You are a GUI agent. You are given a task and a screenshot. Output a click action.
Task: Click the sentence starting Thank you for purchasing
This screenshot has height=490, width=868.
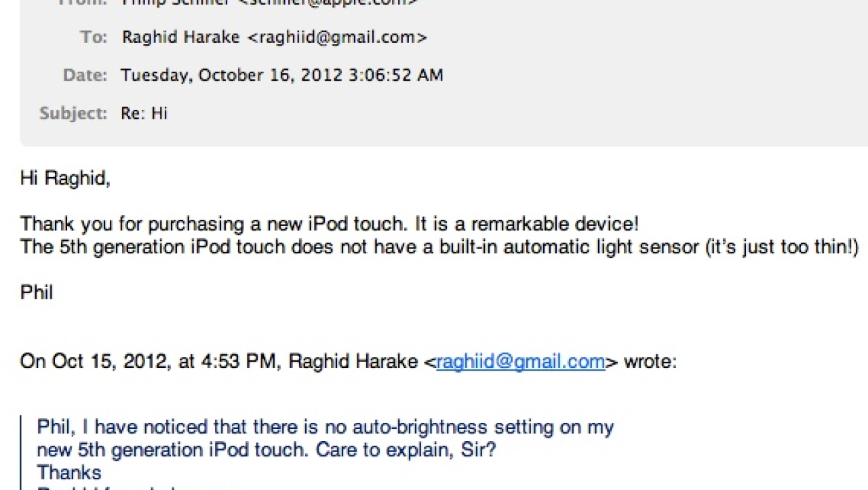click(330, 224)
